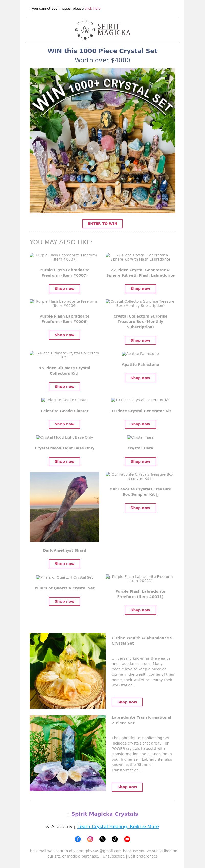Open the Dark Amethyst Shard photo
This screenshot has width=205, height=868.
[65, 507]
